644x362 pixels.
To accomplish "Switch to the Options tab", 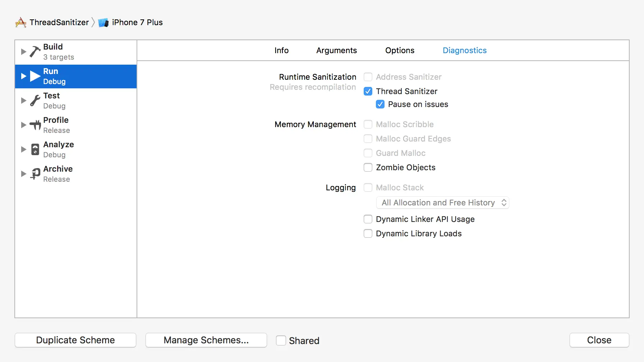I will pyautogui.click(x=400, y=50).
